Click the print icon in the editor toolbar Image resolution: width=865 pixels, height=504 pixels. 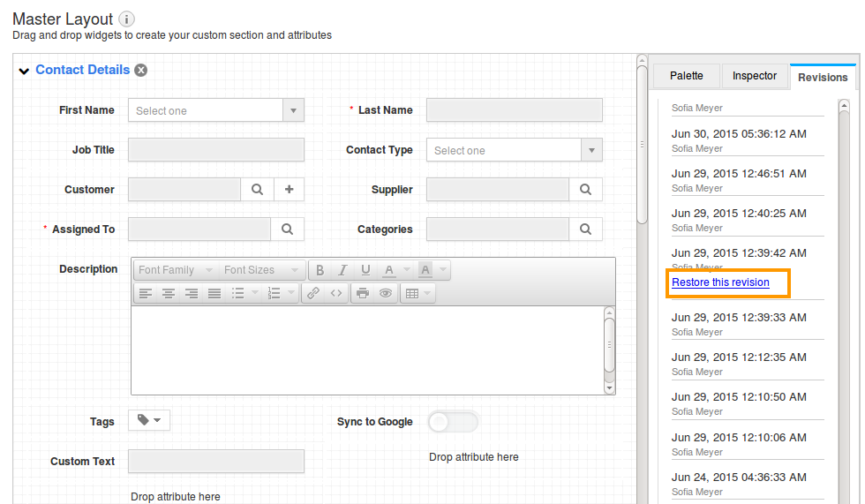click(362, 293)
